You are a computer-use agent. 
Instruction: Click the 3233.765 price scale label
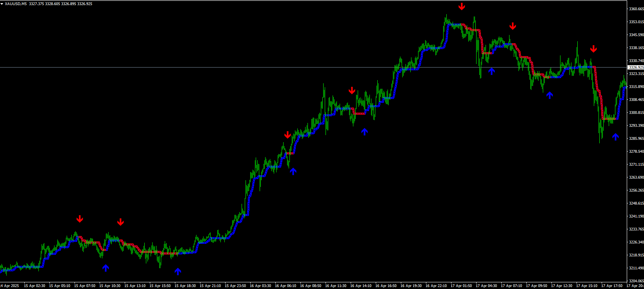(x=636, y=229)
